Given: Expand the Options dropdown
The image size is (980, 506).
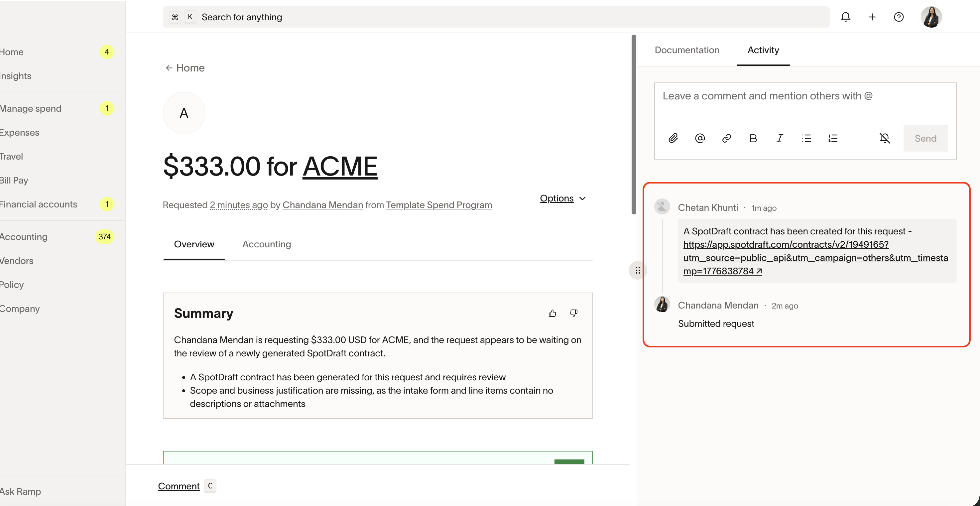Looking at the screenshot, I should [563, 198].
